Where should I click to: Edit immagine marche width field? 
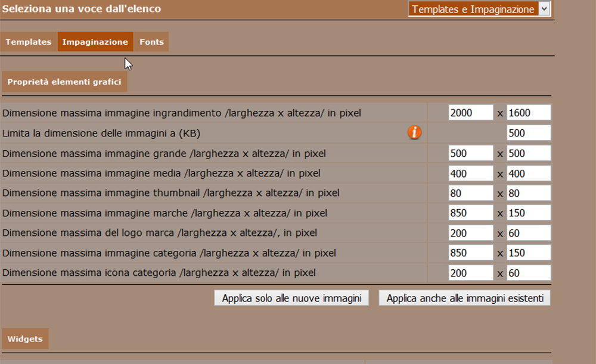click(x=471, y=213)
